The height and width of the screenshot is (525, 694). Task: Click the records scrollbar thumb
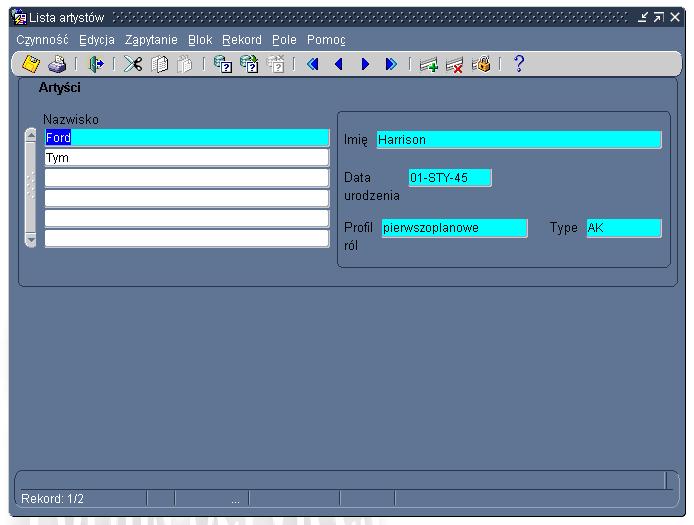31,187
